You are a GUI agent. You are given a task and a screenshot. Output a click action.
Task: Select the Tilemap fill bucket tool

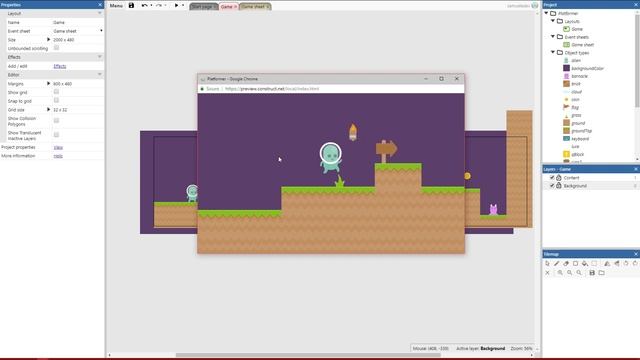(x=585, y=264)
